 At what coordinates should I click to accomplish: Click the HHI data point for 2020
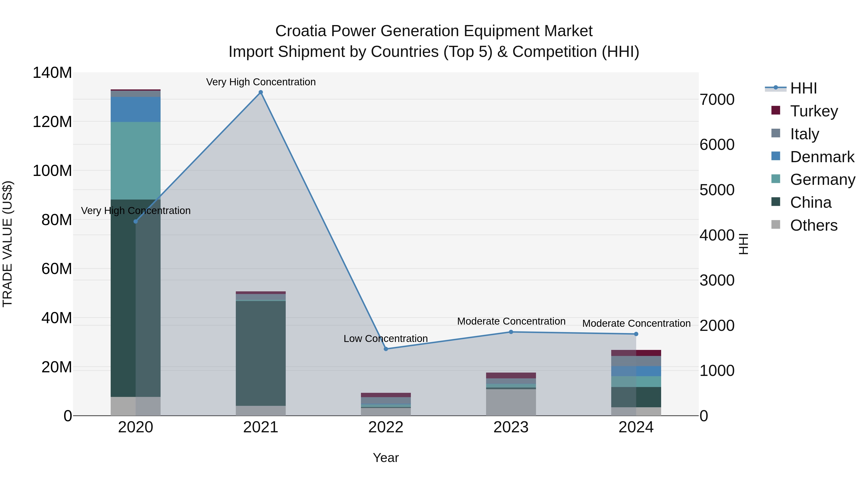tap(136, 221)
